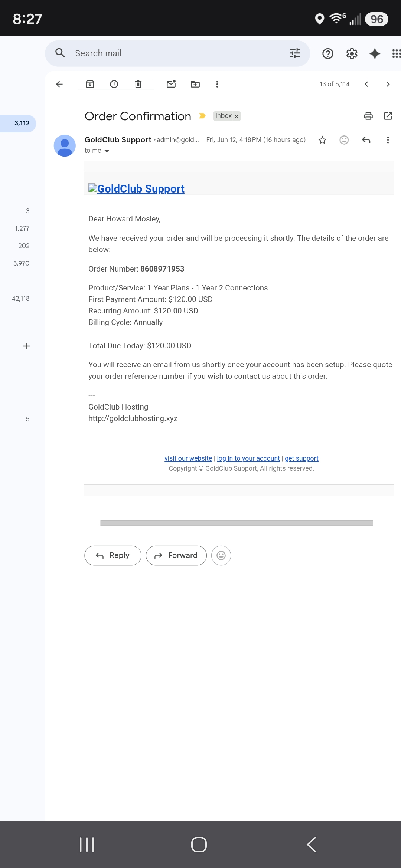Print the Order Confirmation email
Screen dimensions: 401x868
368,116
